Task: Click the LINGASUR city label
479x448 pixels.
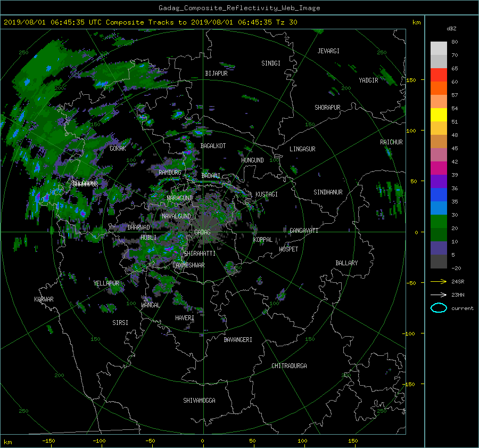Action: click(x=302, y=149)
